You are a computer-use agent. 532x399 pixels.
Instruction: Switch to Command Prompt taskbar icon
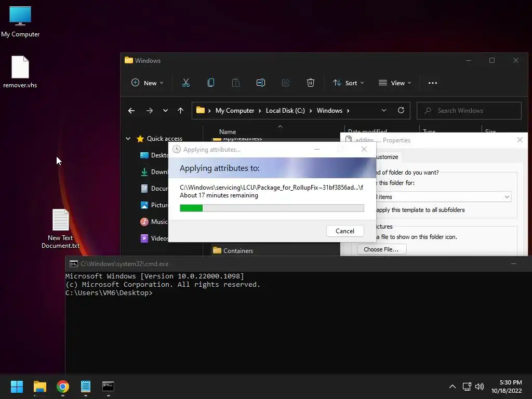[108, 387]
